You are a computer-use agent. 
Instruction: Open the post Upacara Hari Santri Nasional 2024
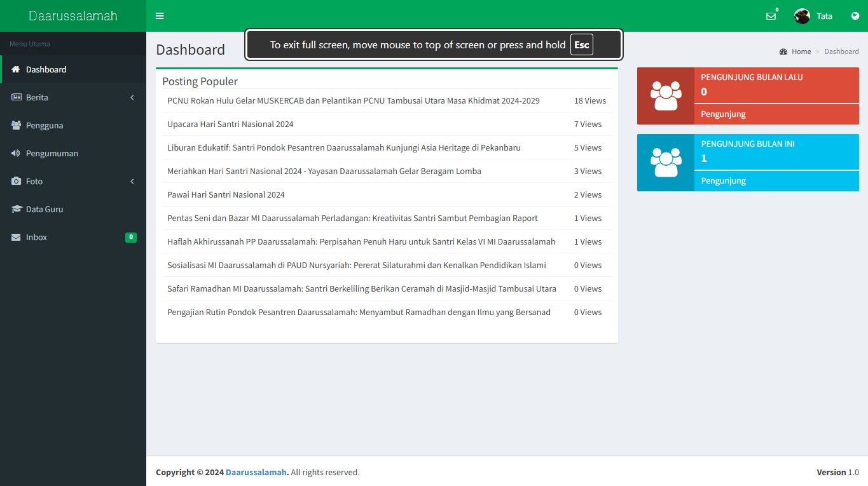230,124
